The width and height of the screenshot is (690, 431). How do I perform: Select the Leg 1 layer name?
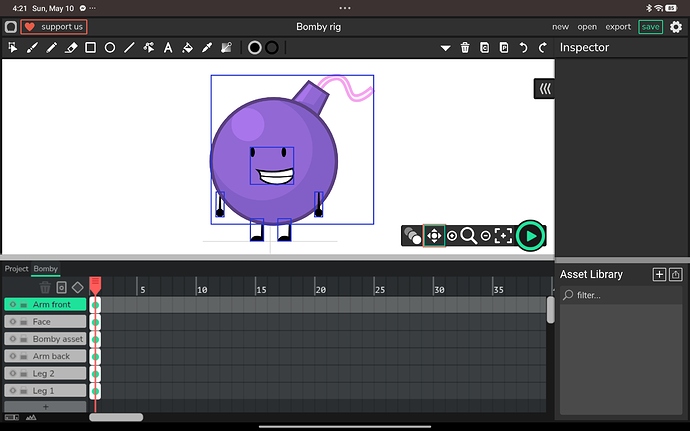coord(43,390)
